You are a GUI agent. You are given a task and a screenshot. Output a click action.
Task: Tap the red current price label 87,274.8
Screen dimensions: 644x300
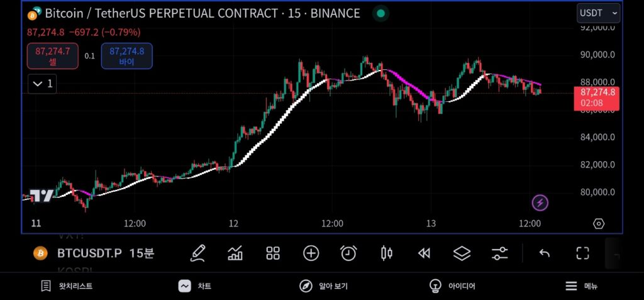tap(596, 98)
